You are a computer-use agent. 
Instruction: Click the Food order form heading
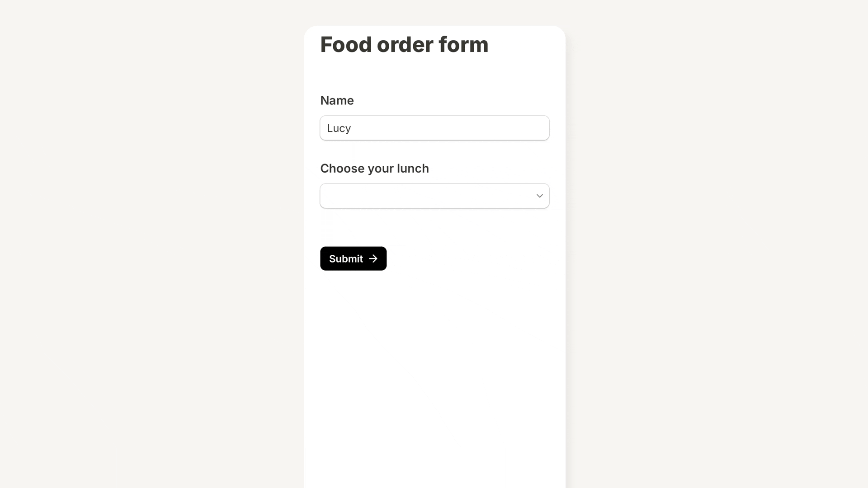click(404, 45)
